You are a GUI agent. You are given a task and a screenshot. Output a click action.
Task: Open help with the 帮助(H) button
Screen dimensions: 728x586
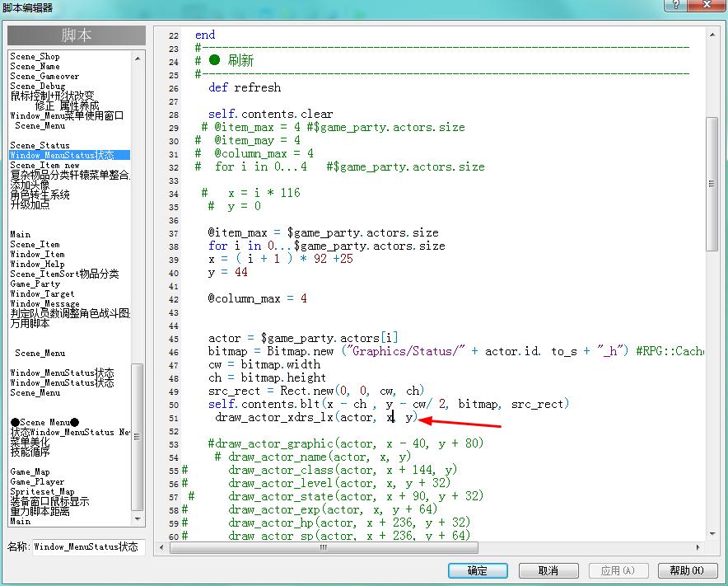point(688,570)
